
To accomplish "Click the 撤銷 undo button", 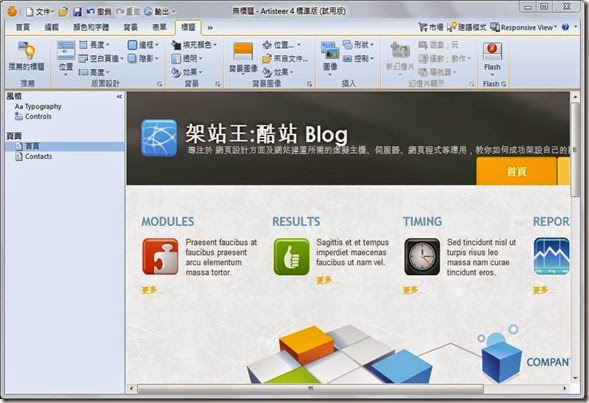I will click(x=99, y=12).
